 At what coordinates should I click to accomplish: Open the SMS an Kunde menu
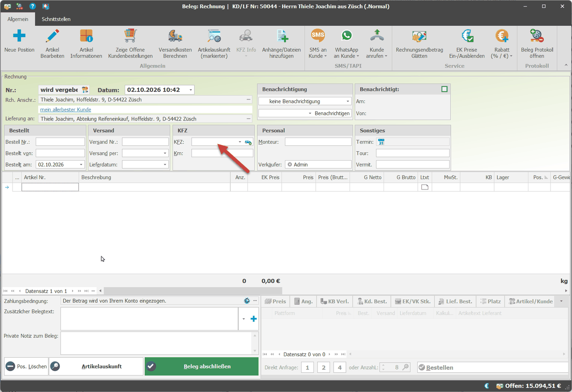click(318, 44)
